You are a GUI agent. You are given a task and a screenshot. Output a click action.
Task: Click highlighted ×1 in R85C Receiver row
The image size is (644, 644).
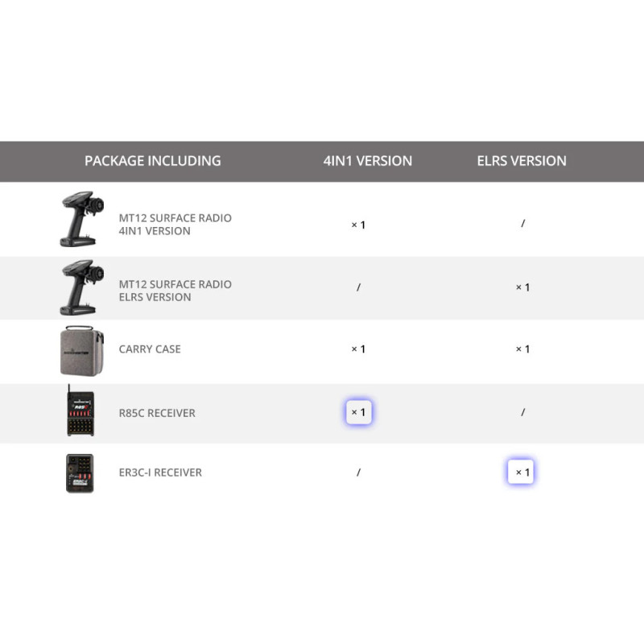358,412
